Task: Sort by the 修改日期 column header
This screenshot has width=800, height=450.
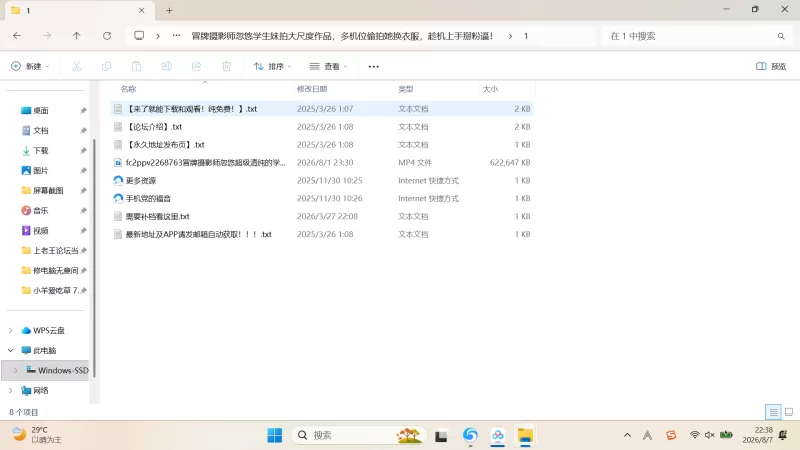Action: [x=312, y=89]
